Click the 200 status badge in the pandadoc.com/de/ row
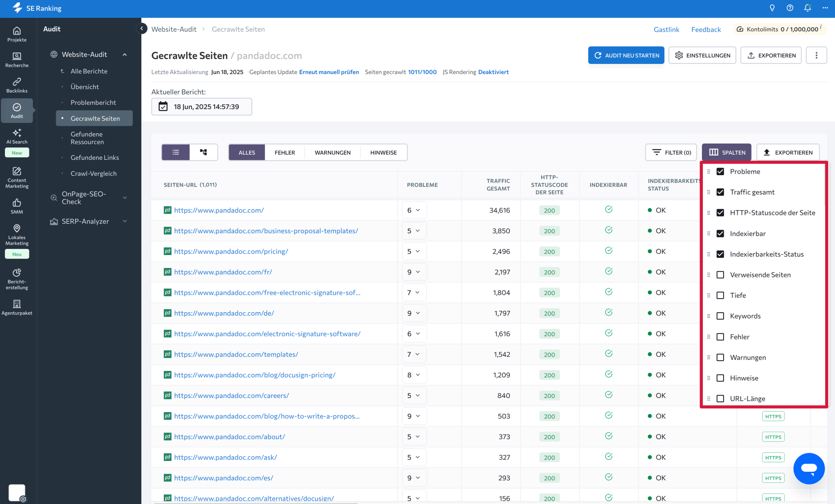Viewport: 835px width, 504px height. point(549,313)
